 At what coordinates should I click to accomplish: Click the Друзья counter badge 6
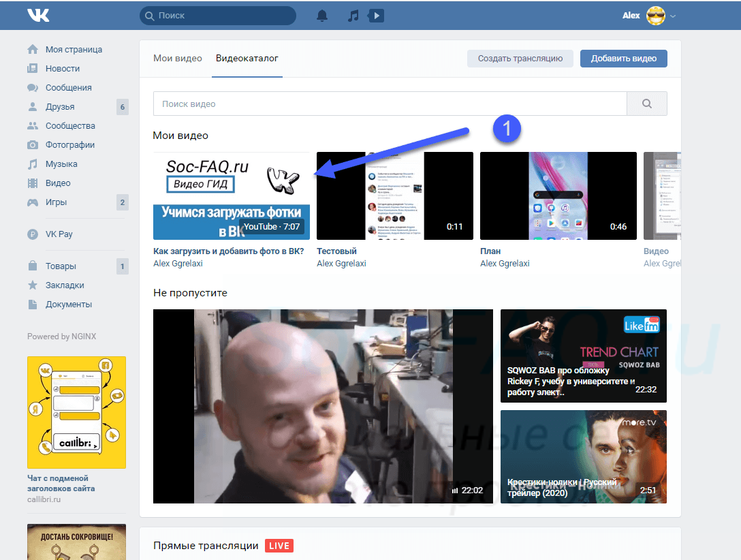pyautogui.click(x=123, y=107)
